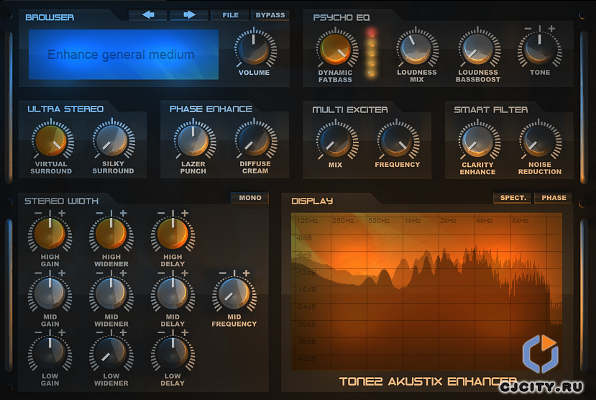596x400 pixels.
Task: Click the Mid Delay knob
Action: (x=173, y=293)
